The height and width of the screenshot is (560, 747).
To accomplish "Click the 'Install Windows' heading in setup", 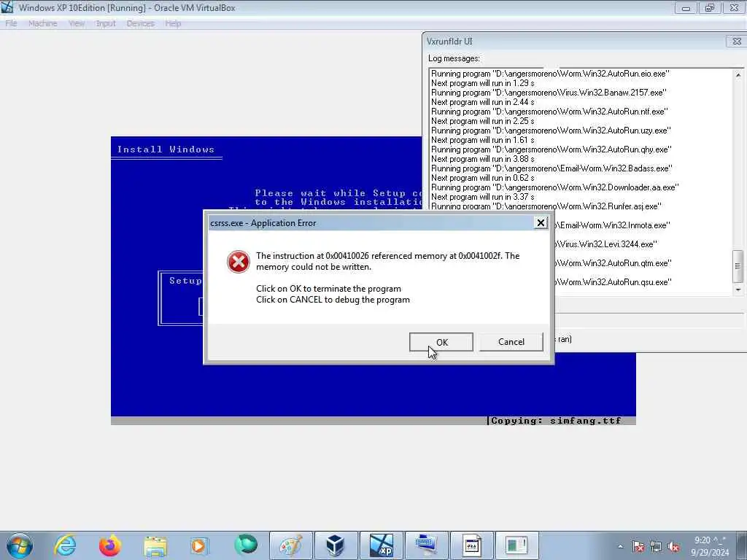I will coord(166,149).
